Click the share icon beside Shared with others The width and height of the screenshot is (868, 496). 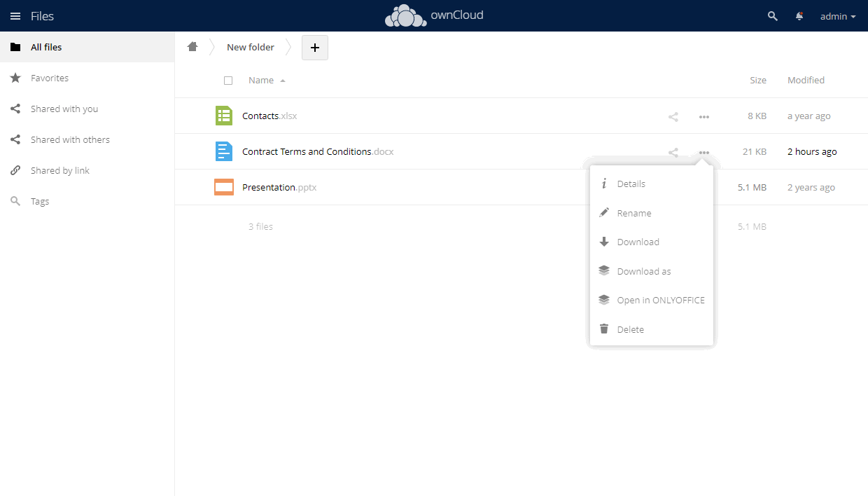click(15, 139)
